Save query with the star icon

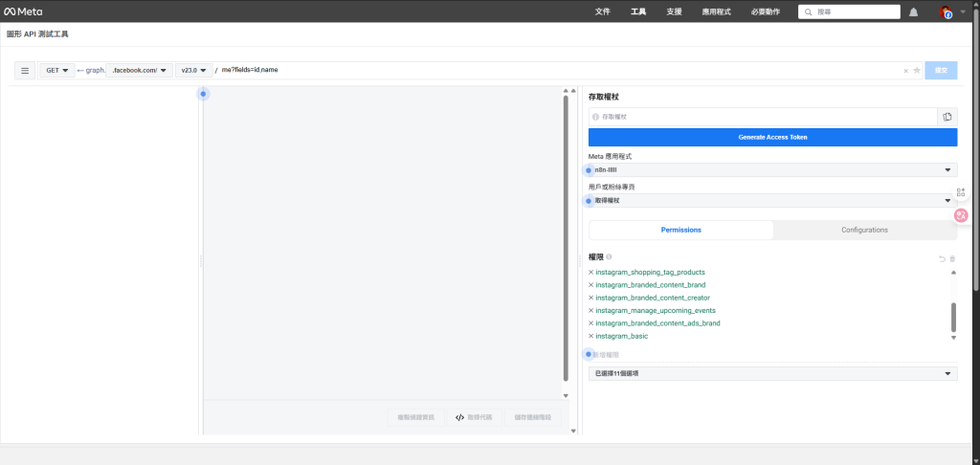917,71
